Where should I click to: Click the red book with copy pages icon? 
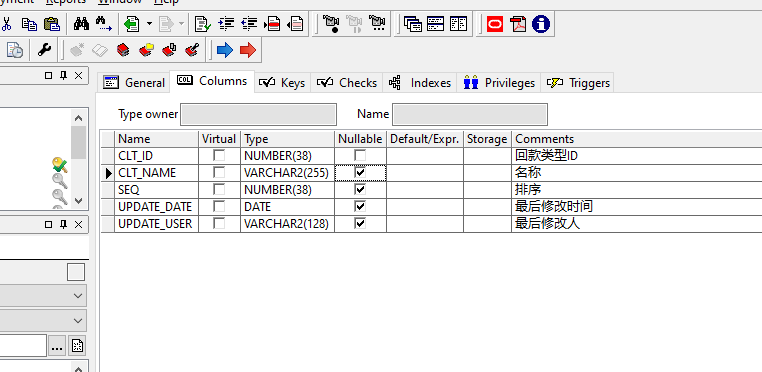pos(169,50)
